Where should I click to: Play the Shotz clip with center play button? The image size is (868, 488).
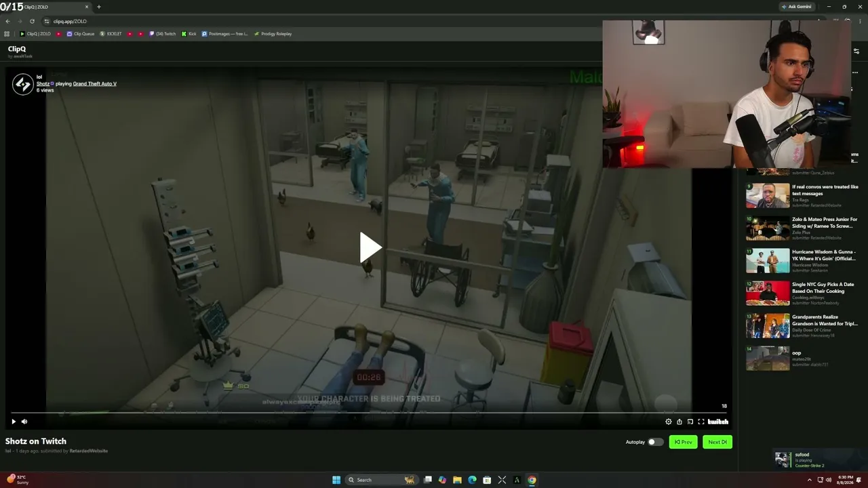[x=370, y=247]
